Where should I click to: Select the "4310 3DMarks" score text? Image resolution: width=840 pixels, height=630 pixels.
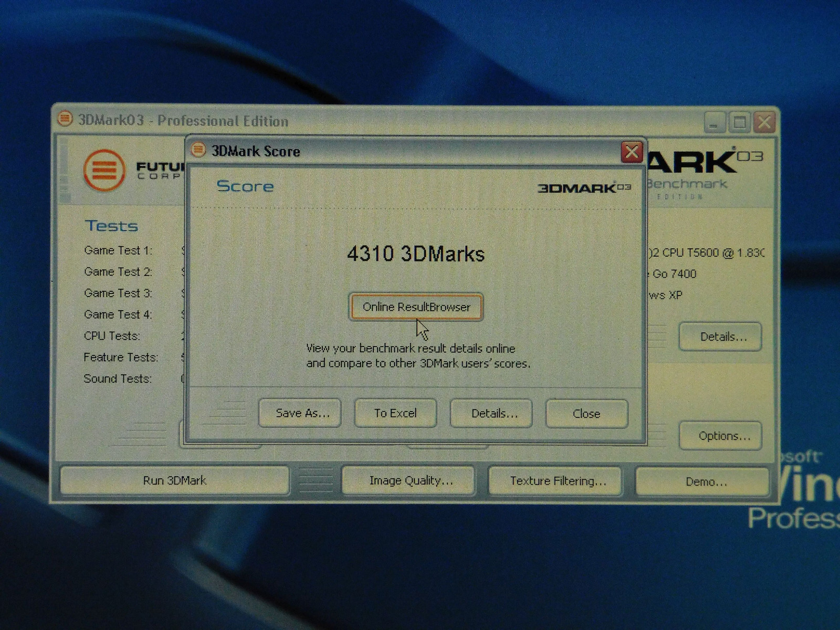coord(416,254)
